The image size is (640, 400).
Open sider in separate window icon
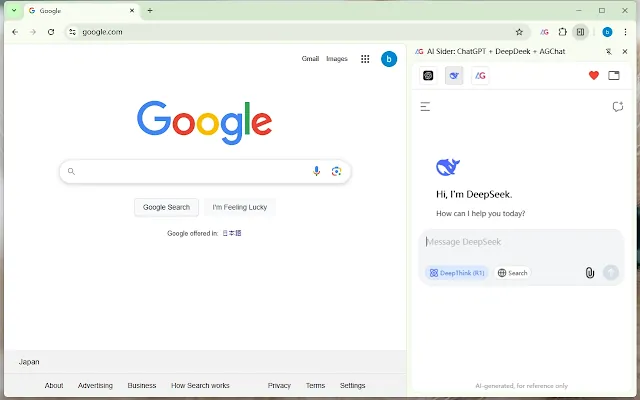(614, 75)
